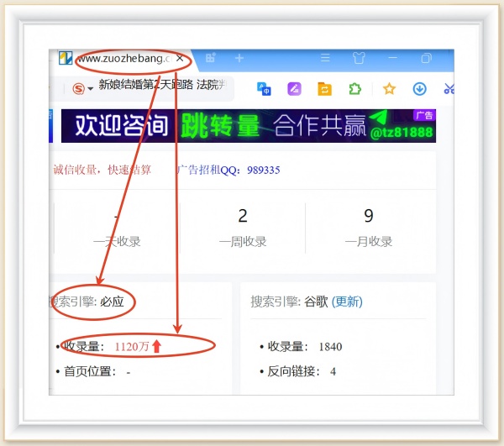Click the orange refresh-style extension icon
The width and height of the screenshot is (504, 446).
point(324,88)
